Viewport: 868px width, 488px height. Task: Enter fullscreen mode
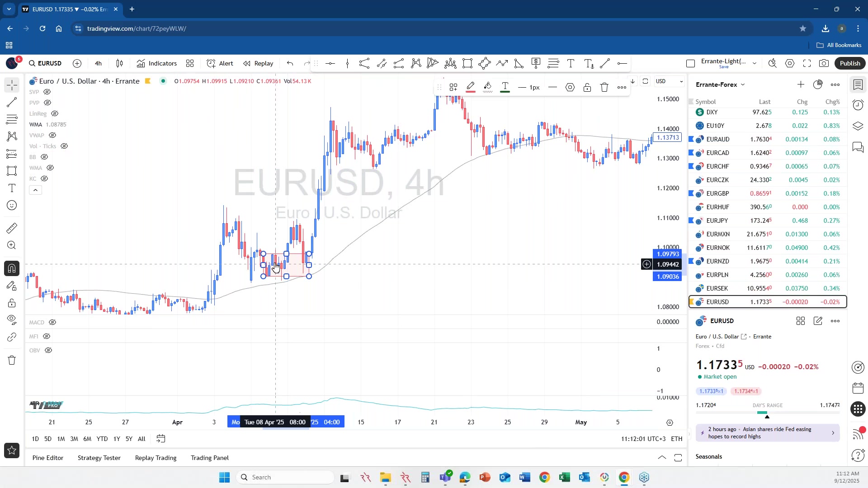pyautogui.click(x=807, y=63)
